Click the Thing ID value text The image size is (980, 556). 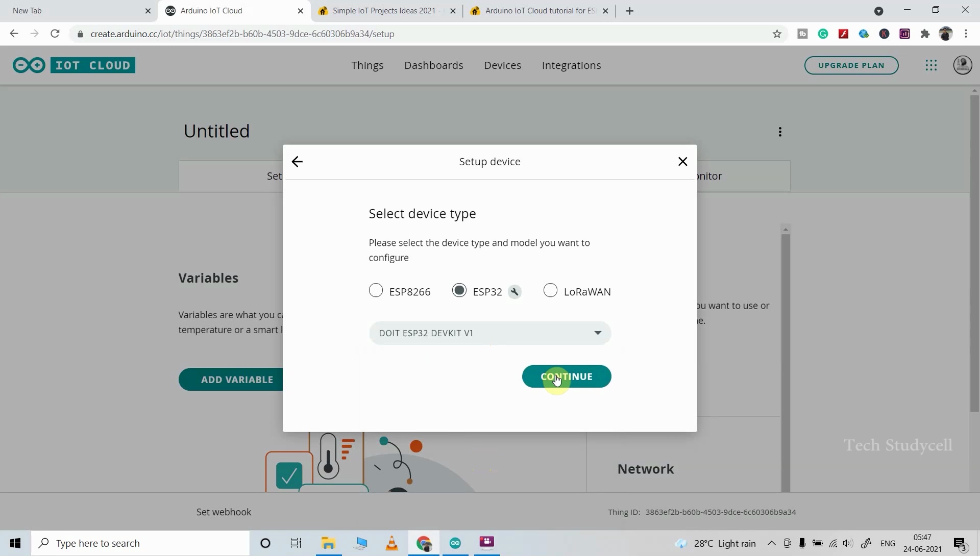point(721,512)
